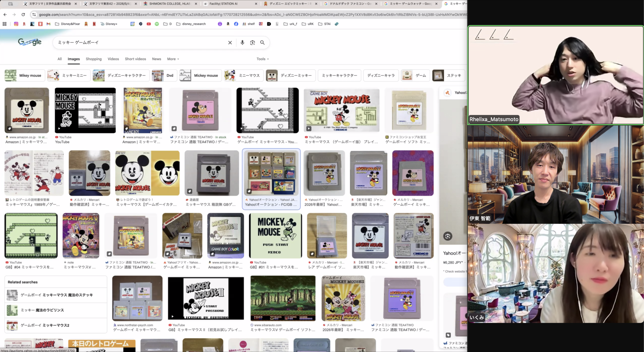Select the All search results tab
Image resolution: width=644 pixels, height=352 pixels.
[x=59, y=59]
